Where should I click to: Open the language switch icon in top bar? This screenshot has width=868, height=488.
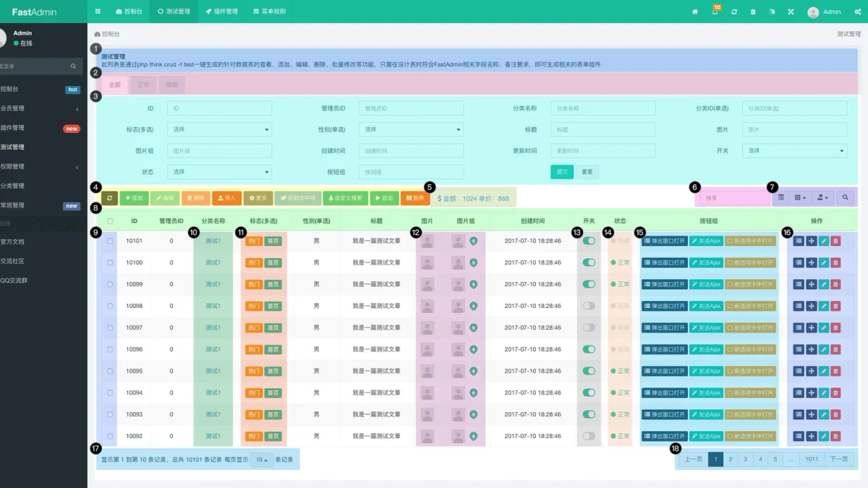(x=772, y=12)
